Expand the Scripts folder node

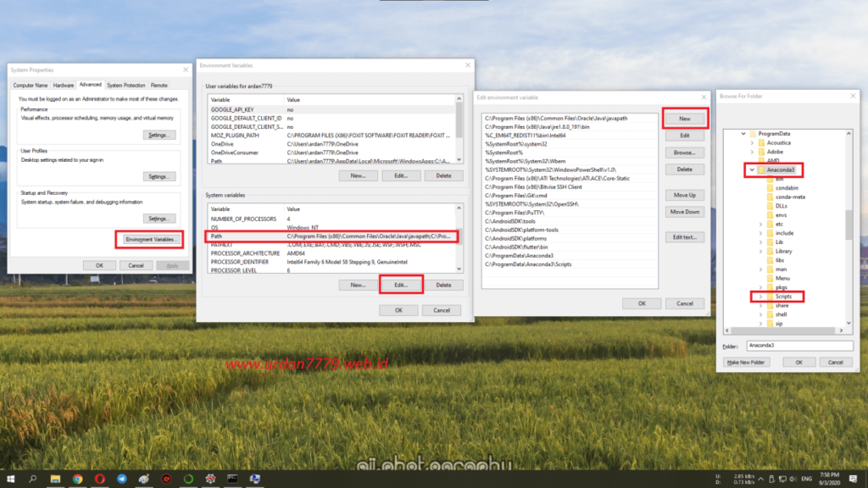762,296
